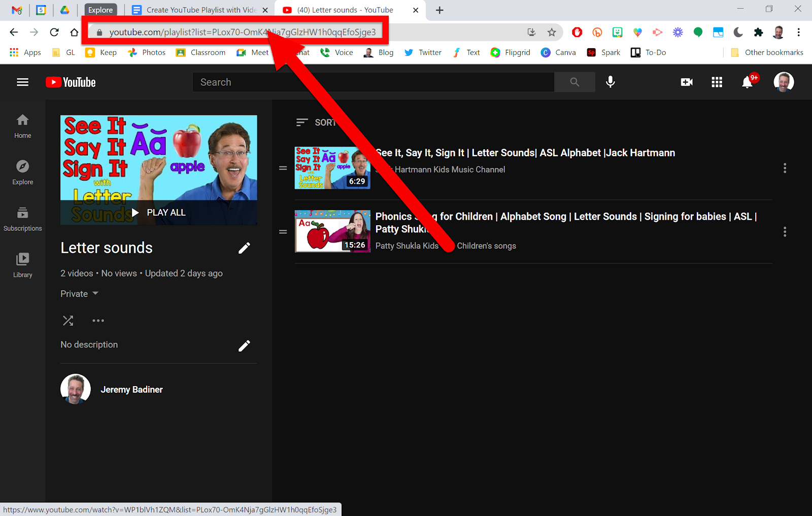
Task: Open the SORT menu
Action: [x=316, y=122]
